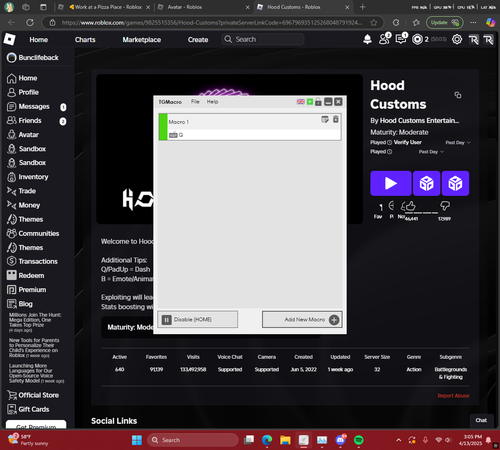Click Add New Macro button

[302, 320]
